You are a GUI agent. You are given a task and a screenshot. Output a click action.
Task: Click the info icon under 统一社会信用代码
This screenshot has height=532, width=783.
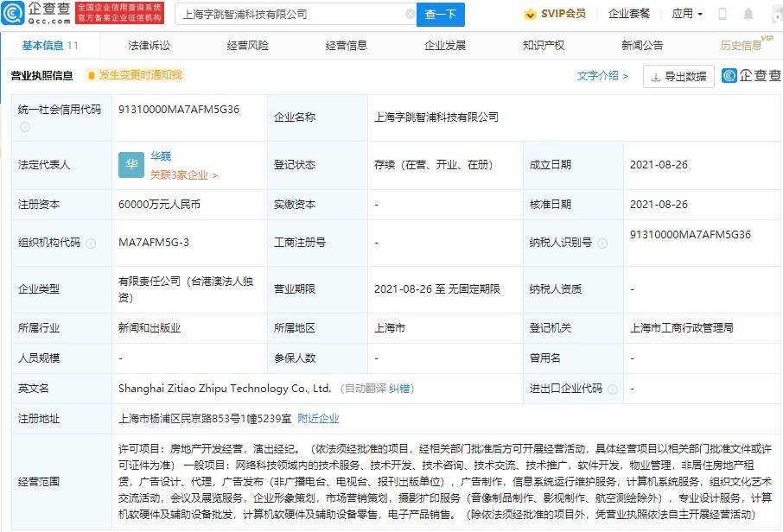click(24, 127)
